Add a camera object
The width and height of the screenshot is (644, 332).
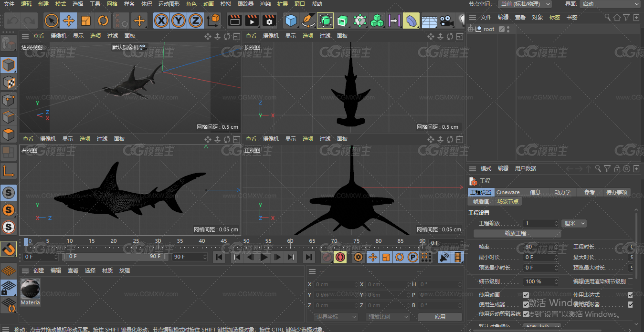click(446, 21)
